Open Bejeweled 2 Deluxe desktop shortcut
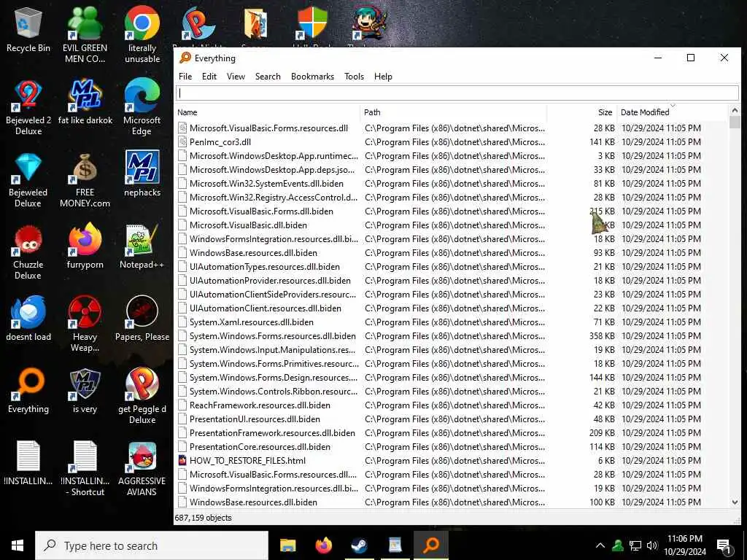 tap(28, 108)
